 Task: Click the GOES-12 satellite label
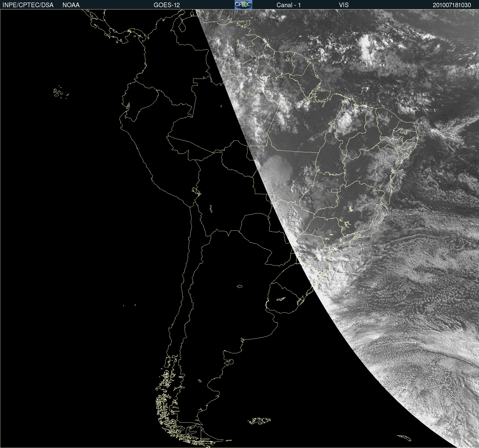[x=167, y=5]
